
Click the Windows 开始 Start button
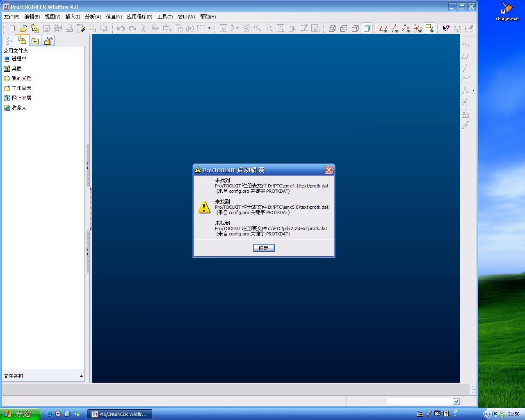[x=20, y=414]
